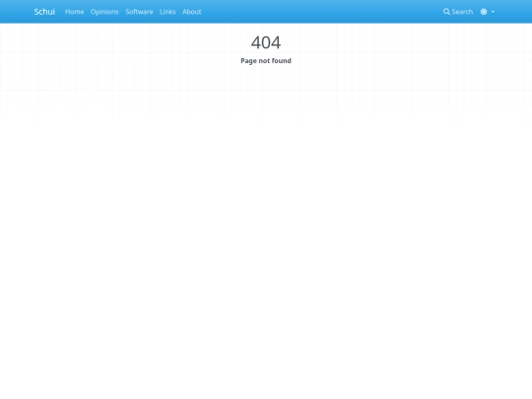Open the Search label in the navbar
Viewport: 532px width, 399px height.
point(462,12)
